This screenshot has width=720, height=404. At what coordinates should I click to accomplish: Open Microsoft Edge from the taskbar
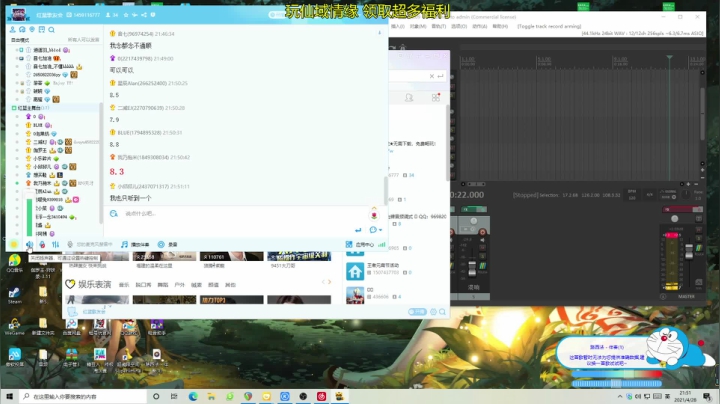coord(193,396)
